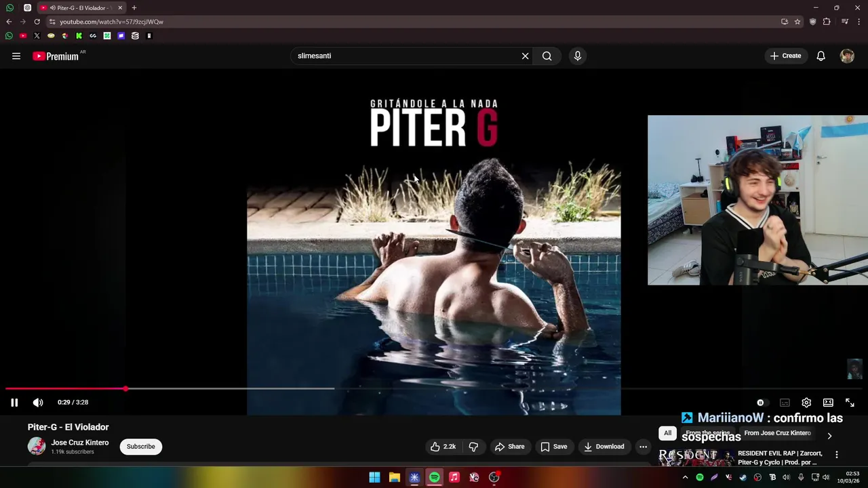Open Kick bookmark in bookmarks bar
The height and width of the screenshot is (488, 868).
(79, 36)
